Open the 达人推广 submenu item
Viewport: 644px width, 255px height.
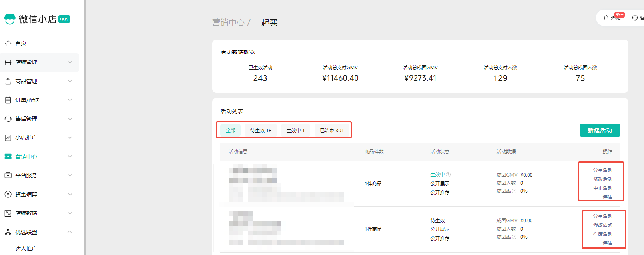(26, 249)
